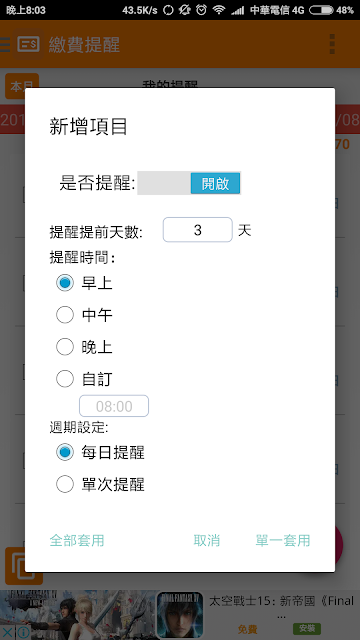Tap the Wi-Fi status bar icon
Screen dimensions: 360x640
(x=219, y=10)
